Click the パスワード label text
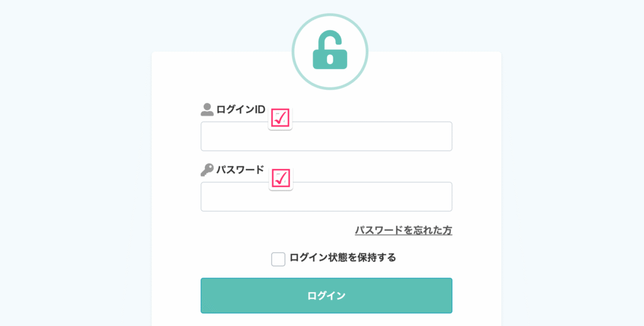644x326 pixels. pos(240,170)
